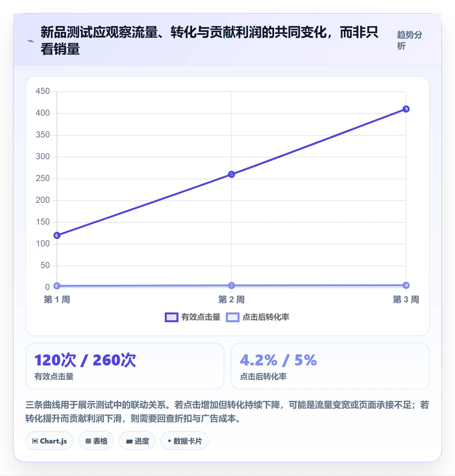Toggle the 点击后转化率 legend item
Viewport: 455px width, 476px height.
(258, 317)
